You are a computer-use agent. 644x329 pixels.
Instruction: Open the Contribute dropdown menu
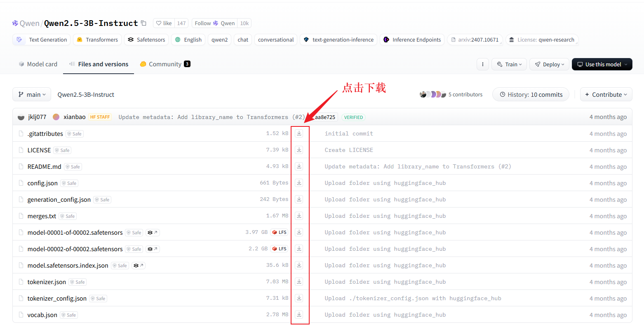pos(606,94)
